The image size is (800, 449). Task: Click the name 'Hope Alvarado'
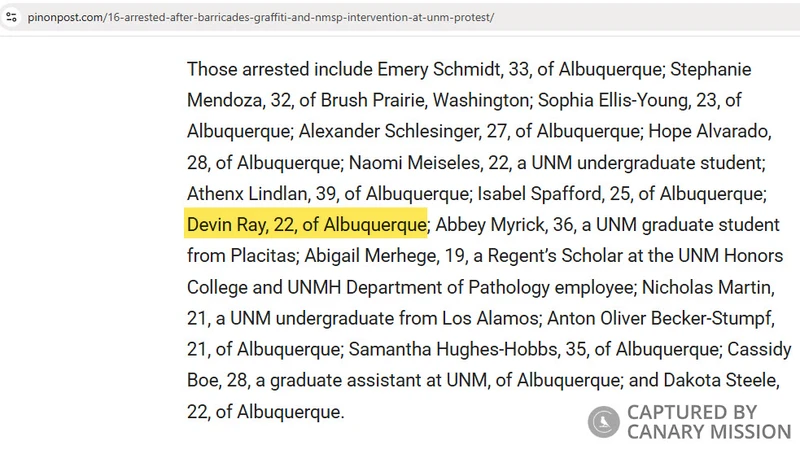[x=709, y=131]
